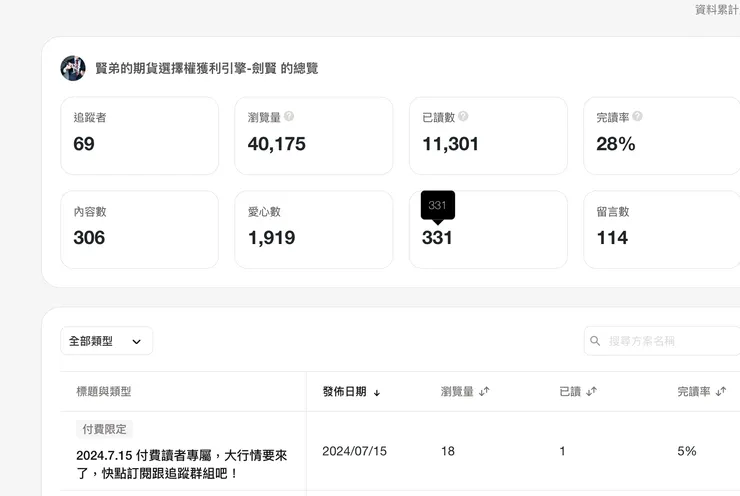Image resolution: width=740 pixels, height=496 pixels.
Task: Click the 2024/07/15 date cell
Action: click(x=354, y=451)
